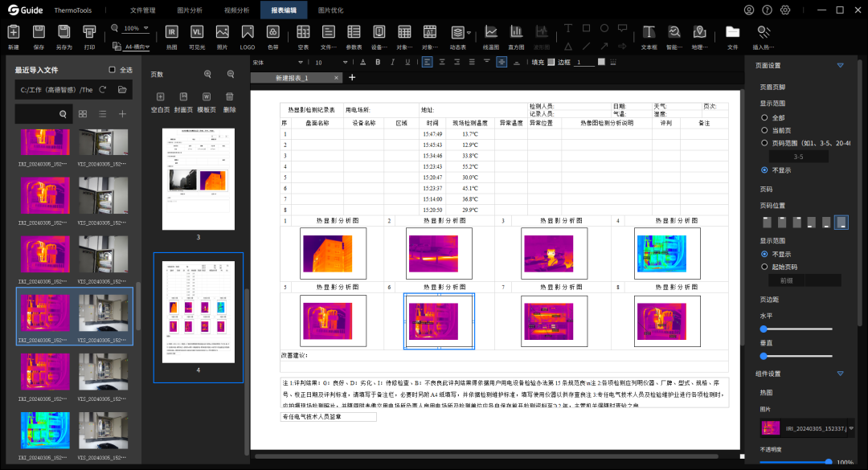The width and height of the screenshot is (868, 470).
Task: Click the 新建 new report icon
Action: 14,32
